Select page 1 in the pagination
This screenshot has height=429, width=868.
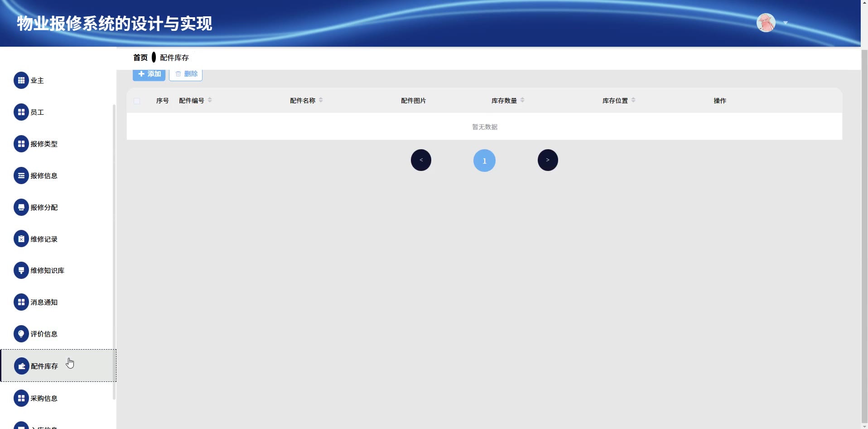[x=484, y=161]
